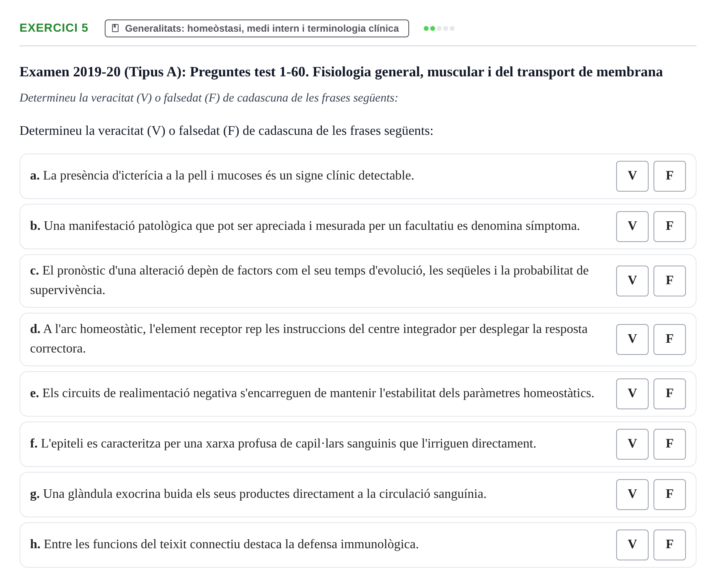This screenshot has height=588, width=716.
Task: Click statement b text about manifestació patològica
Action: pyautogui.click(x=305, y=226)
